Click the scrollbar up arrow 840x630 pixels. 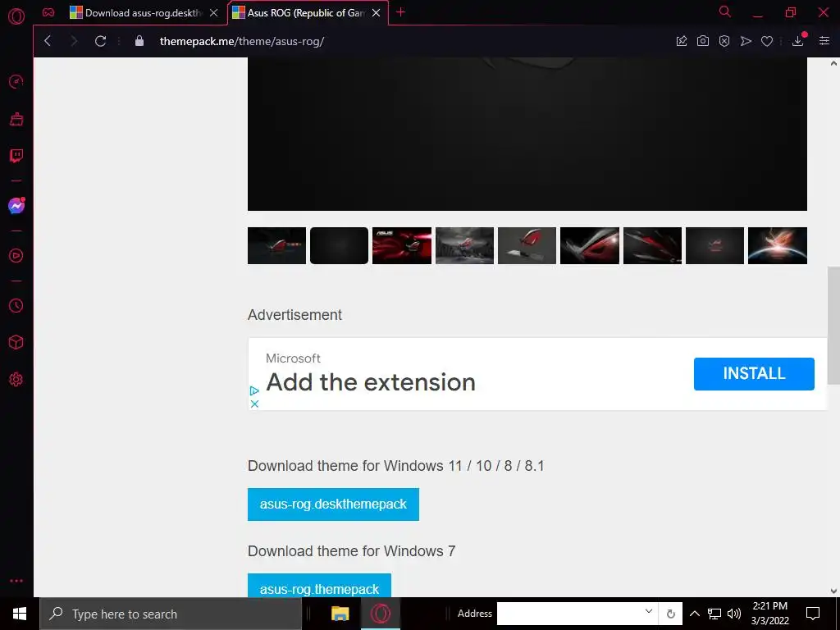click(833, 63)
